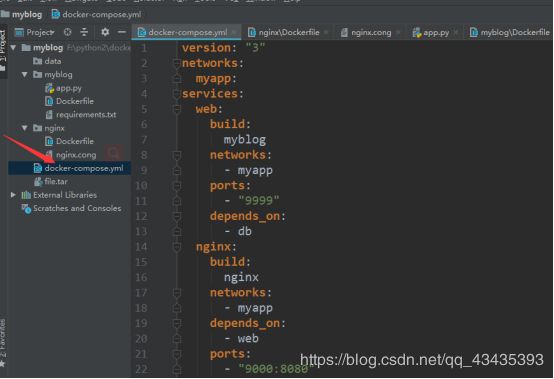Switch to the nginx.cong editor tab
The width and height of the screenshot is (554, 379).
[x=371, y=32]
